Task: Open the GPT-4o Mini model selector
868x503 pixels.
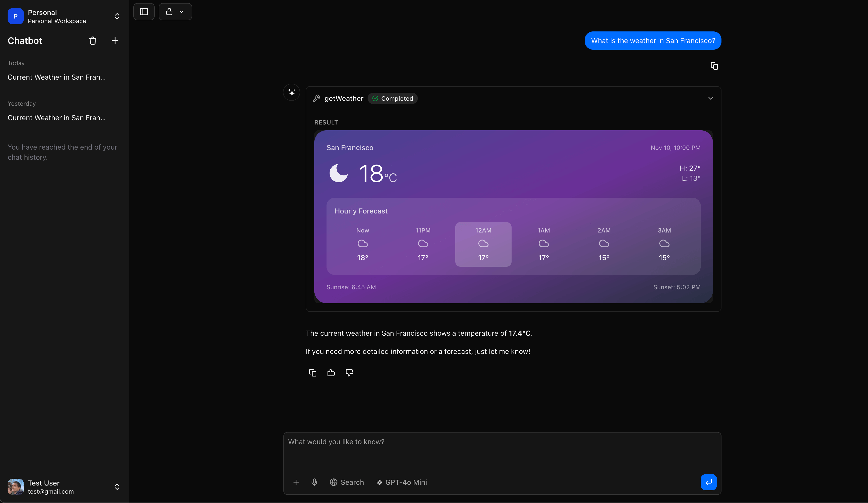Action: tap(402, 482)
